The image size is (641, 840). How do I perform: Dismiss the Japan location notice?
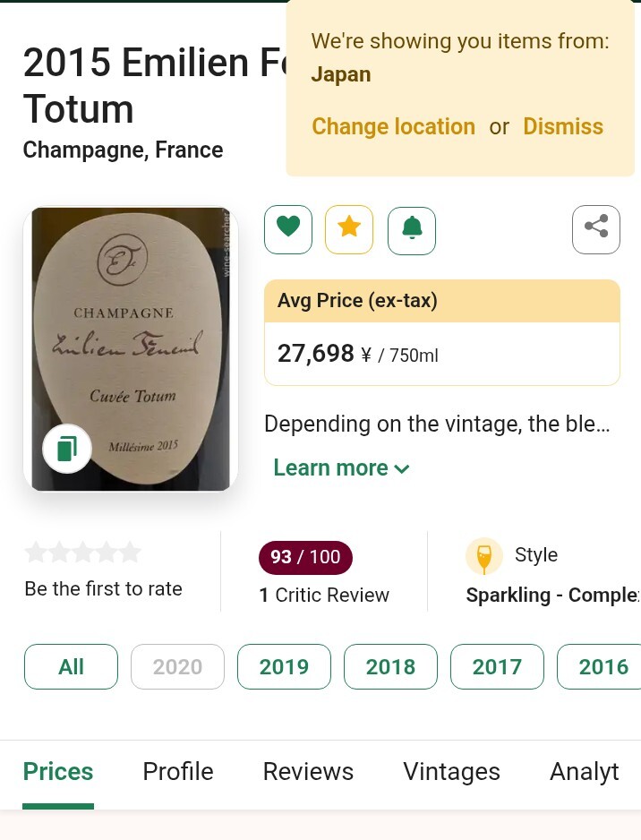coord(563,126)
